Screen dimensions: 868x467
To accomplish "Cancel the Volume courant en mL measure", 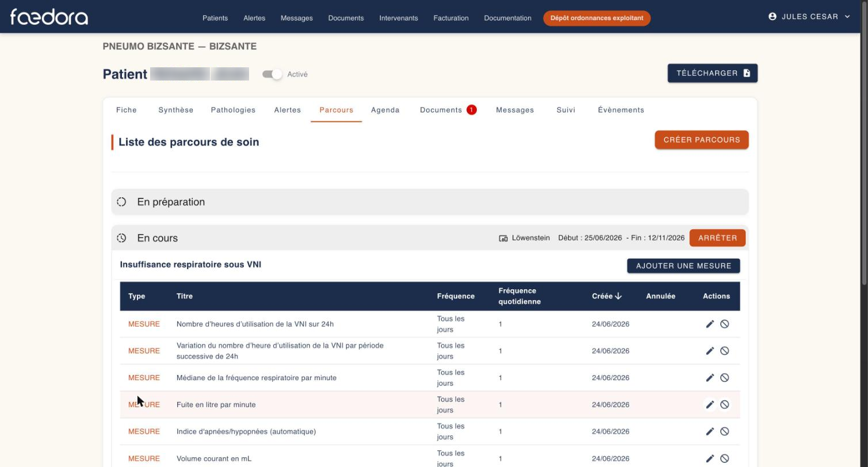I will pyautogui.click(x=725, y=458).
